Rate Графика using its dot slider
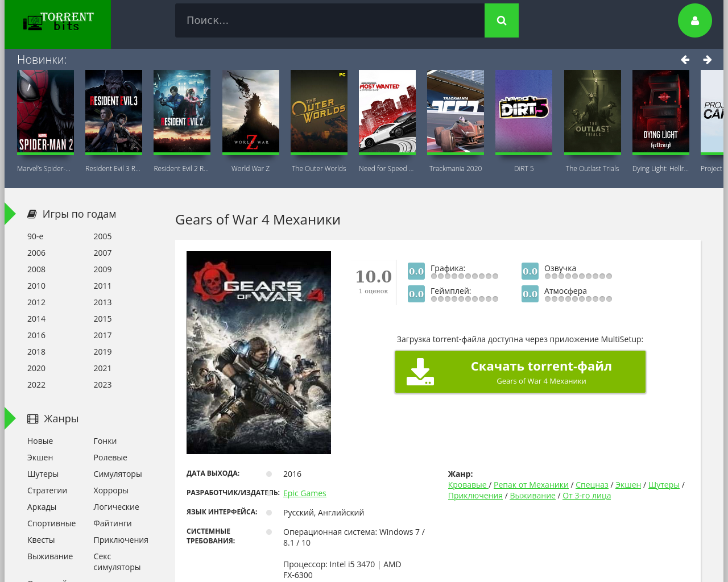This screenshot has width=728, height=582. point(465,276)
